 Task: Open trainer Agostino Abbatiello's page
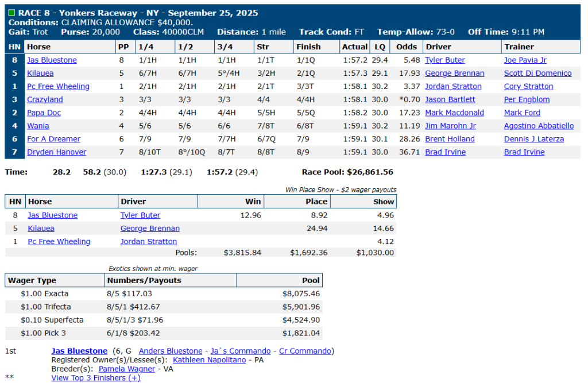[x=539, y=126]
